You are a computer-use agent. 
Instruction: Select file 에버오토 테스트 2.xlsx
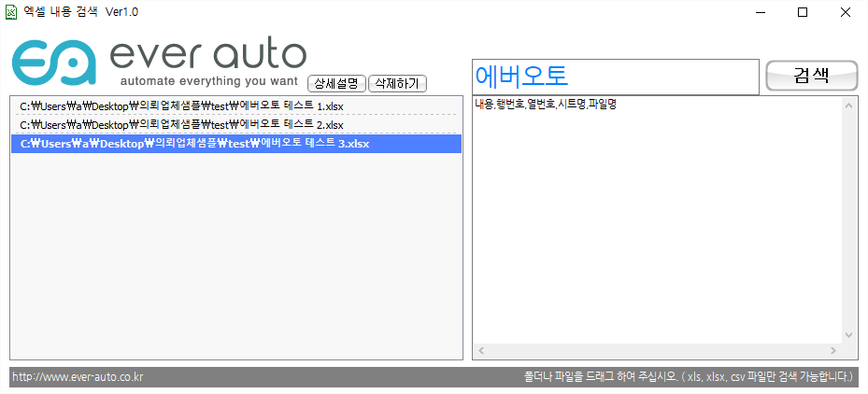pos(236,125)
